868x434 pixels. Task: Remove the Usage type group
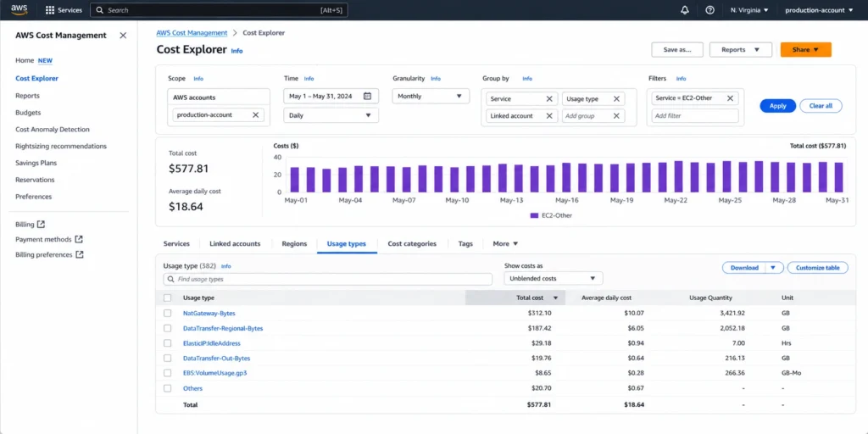click(616, 98)
